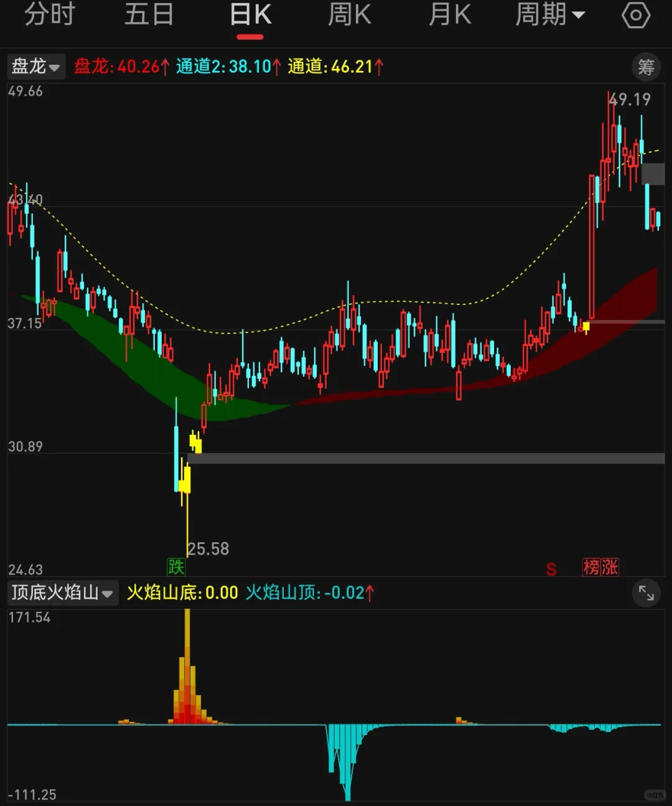
Task: Tap the long gray support band
Action: coord(426,459)
